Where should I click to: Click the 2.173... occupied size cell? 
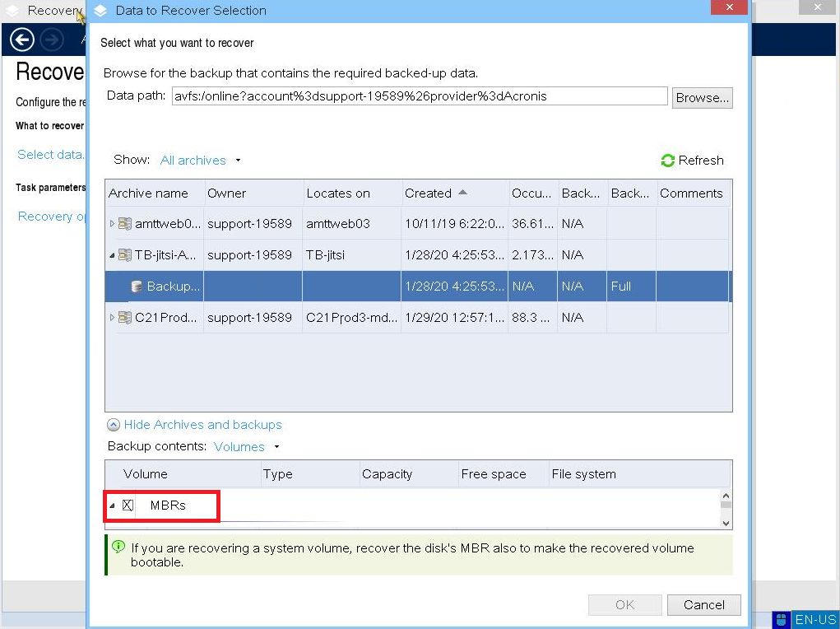click(532, 254)
